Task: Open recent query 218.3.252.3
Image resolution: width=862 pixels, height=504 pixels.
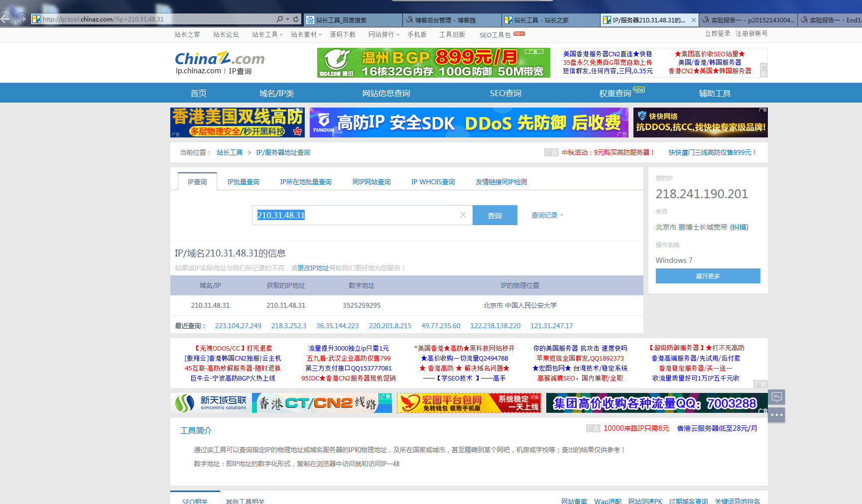Action: pos(289,326)
